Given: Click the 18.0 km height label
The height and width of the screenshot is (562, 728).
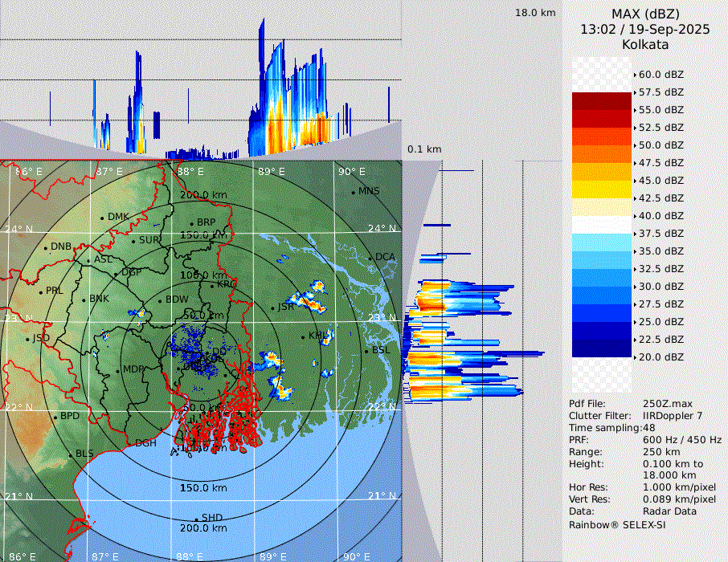Looking at the screenshot, I should [x=535, y=13].
